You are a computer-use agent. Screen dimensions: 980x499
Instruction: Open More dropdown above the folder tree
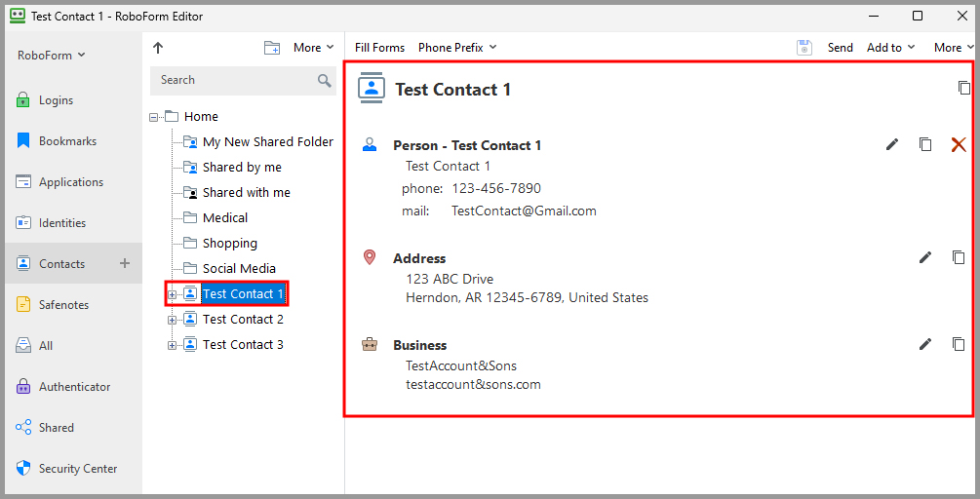314,48
